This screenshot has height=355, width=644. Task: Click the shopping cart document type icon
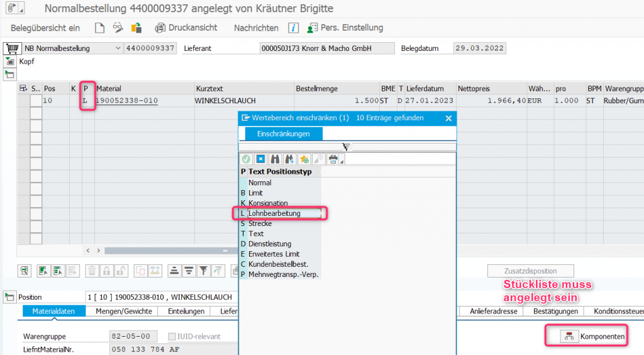tap(11, 48)
